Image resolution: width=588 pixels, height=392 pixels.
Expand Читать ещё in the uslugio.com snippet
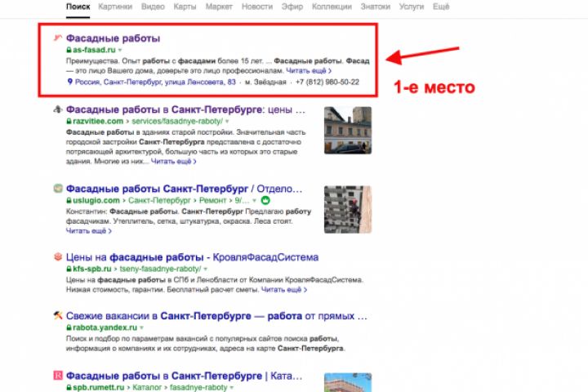88,231
